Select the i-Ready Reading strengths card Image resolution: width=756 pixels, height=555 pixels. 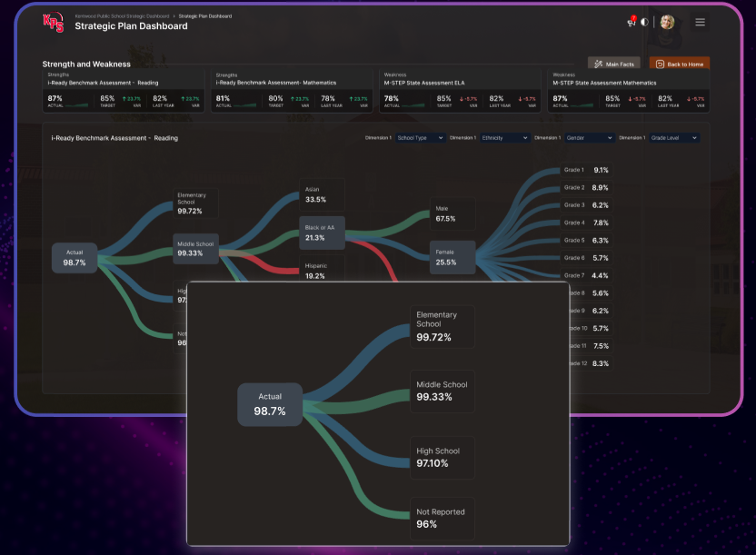pyautogui.click(x=124, y=92)
